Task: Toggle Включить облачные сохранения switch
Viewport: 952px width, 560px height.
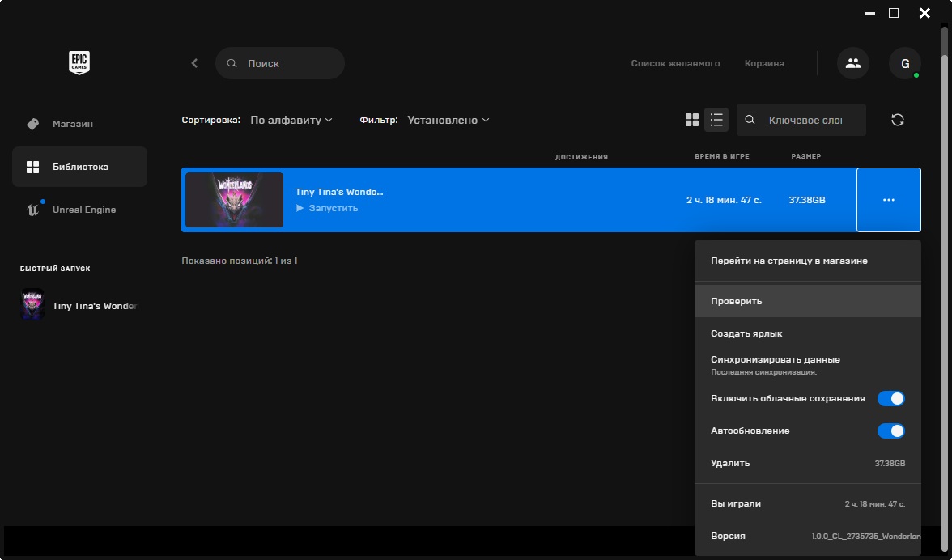Action: pyautogui.click(x=890, y=399)
